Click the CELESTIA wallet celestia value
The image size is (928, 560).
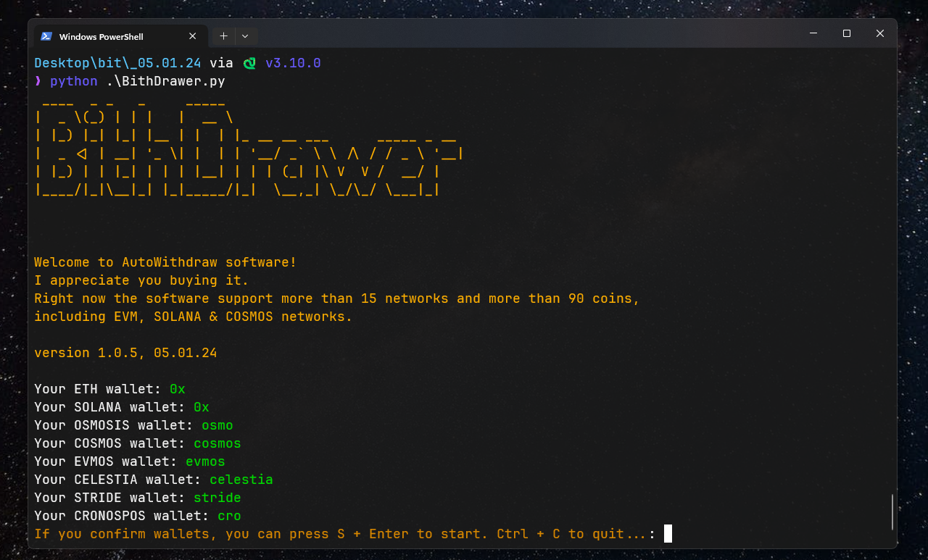click(241, 480)
